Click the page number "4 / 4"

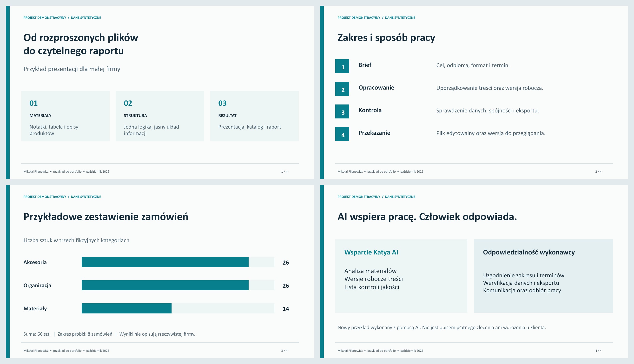(598, 351)
